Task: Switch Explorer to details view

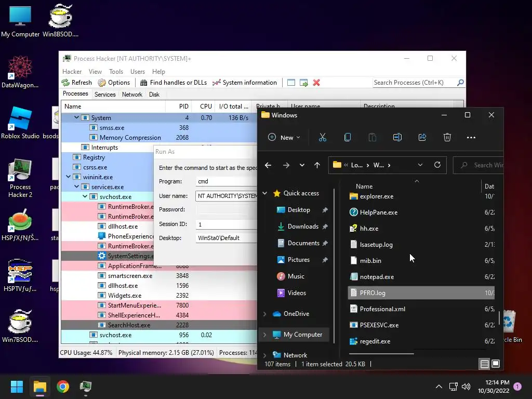Action: click(x=485, y=364)
